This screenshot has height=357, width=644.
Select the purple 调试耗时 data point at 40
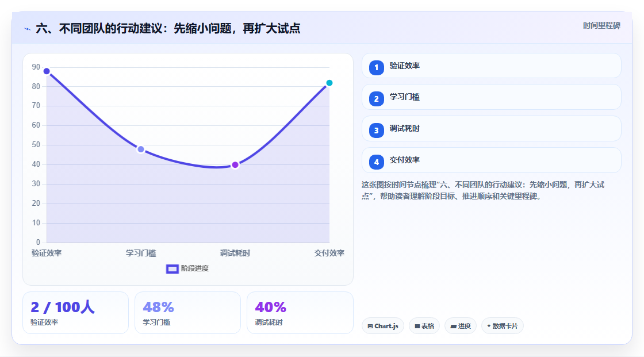tap(235, 165)
